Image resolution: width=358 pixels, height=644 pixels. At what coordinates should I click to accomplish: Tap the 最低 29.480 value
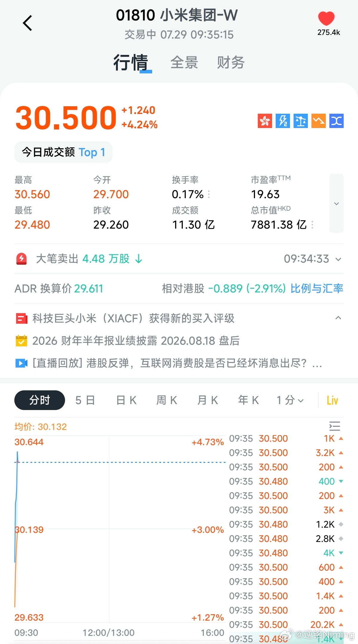[x=32, y=225]
